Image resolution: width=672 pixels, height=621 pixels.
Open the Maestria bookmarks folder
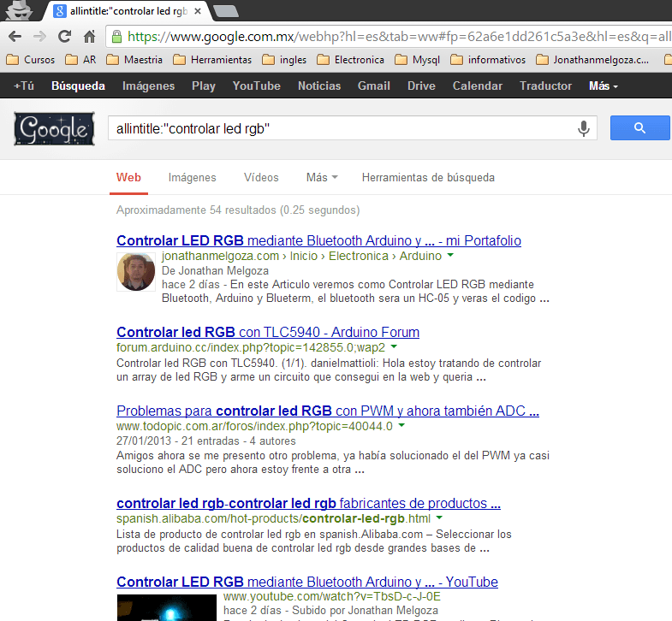pos(134,60)
